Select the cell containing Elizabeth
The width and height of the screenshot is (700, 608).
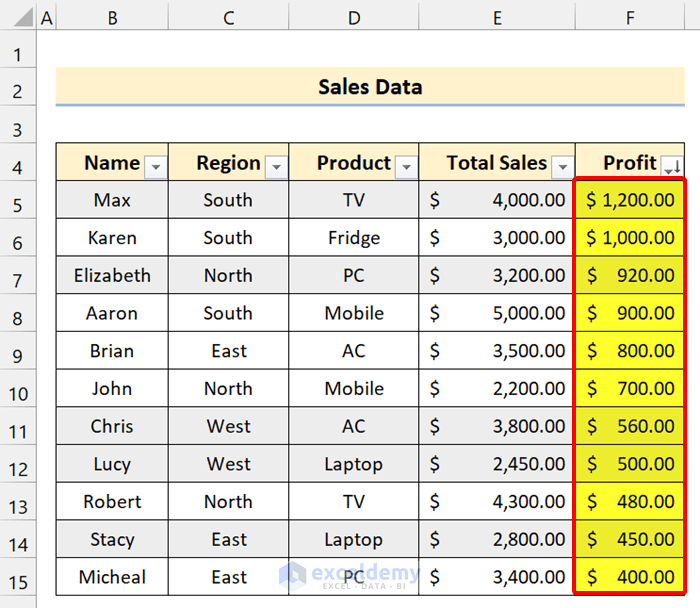(112, 275)
